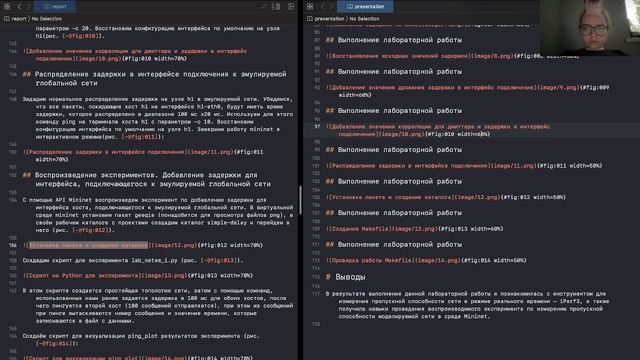Click image/10.png link in report pane

point(99,58)
